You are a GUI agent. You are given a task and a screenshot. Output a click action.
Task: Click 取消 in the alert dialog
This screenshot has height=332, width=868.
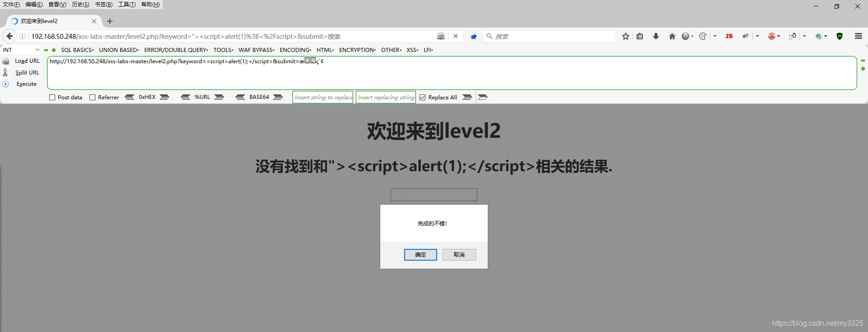(459, 255)
